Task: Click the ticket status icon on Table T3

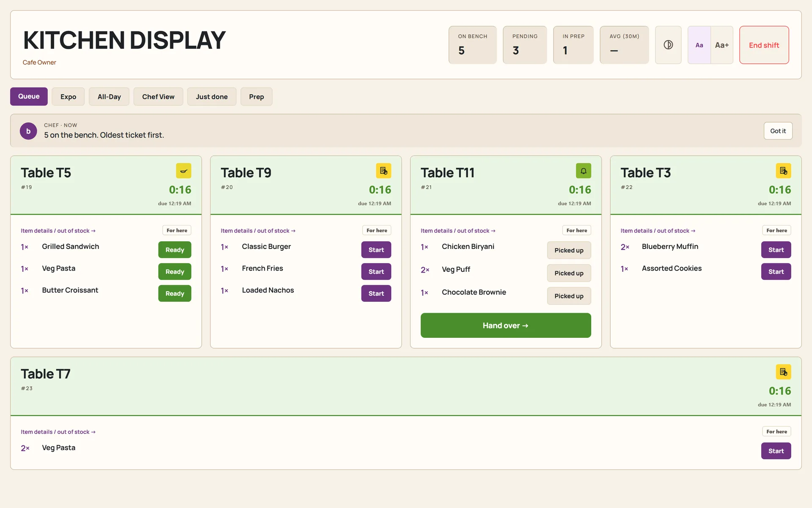Action: click(x=783, y=171)
